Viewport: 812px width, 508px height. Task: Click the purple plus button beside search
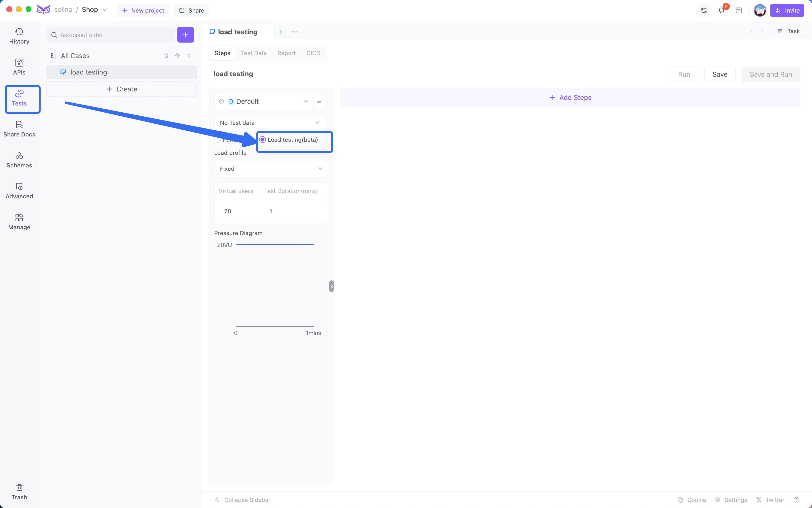coord(186,35)
